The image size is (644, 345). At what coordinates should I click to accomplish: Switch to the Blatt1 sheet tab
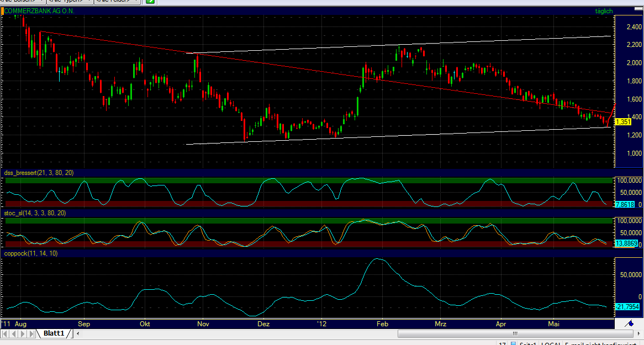point(54,333)
